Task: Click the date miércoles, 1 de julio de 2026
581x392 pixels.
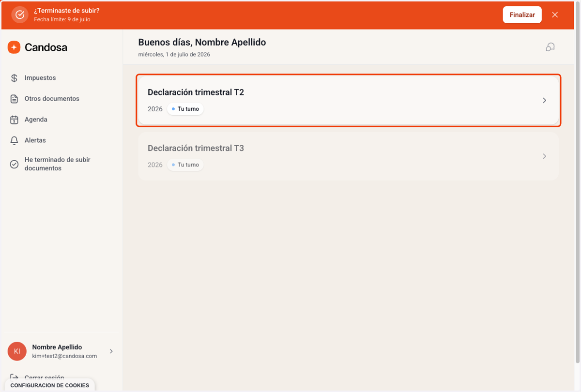Action: (x=174, y=55)
